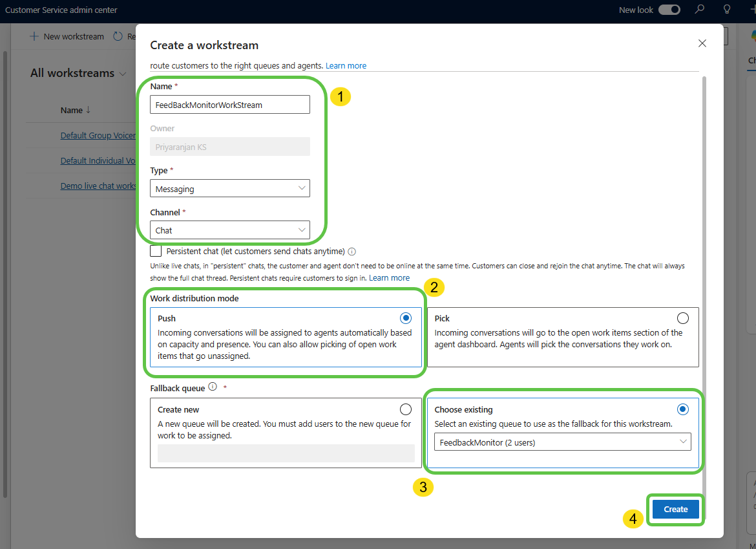Viewport: 756px width, 549px height.
Task: Click the Persistent chat info icon
Action: point(352,252)
